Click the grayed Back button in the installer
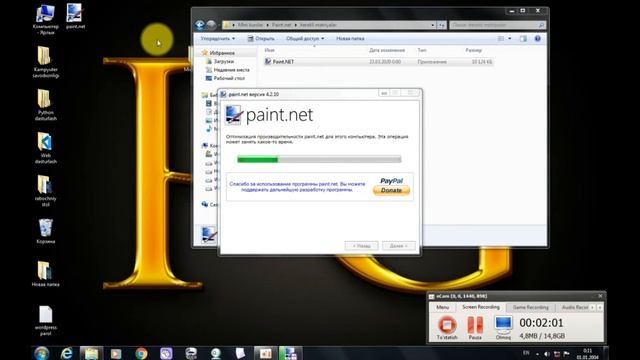This screenshot has height=360, width=640. [361, 246]
